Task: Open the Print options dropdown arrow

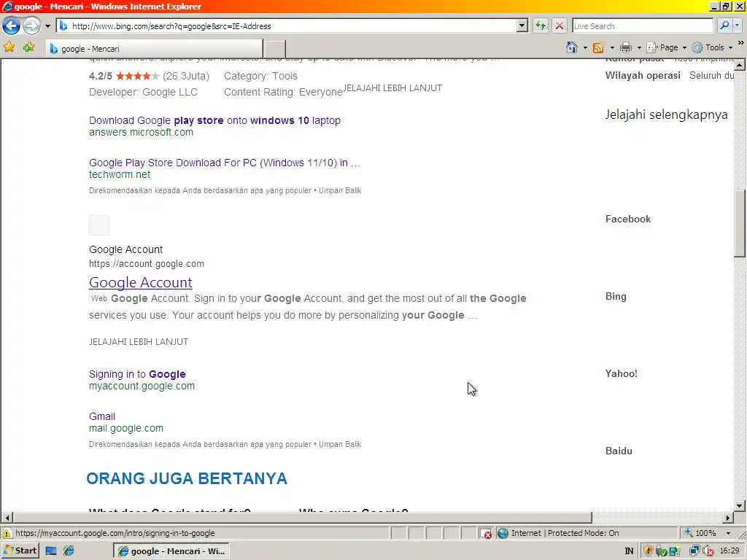Action: click(639, 47)
